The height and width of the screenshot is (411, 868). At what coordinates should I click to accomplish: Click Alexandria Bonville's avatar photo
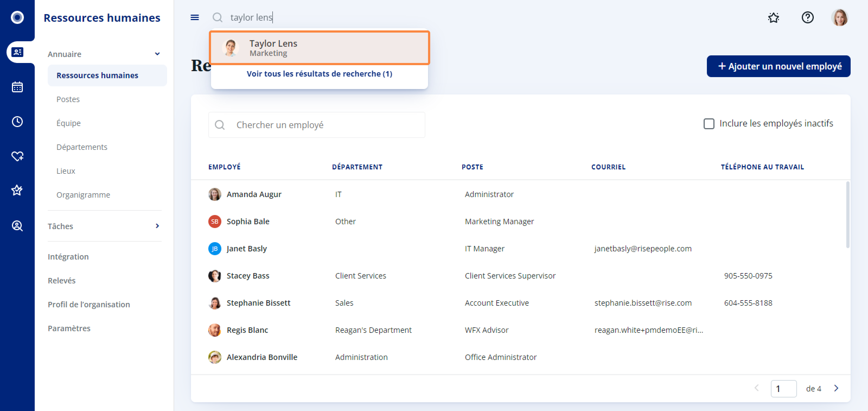[x=215, y=357]
